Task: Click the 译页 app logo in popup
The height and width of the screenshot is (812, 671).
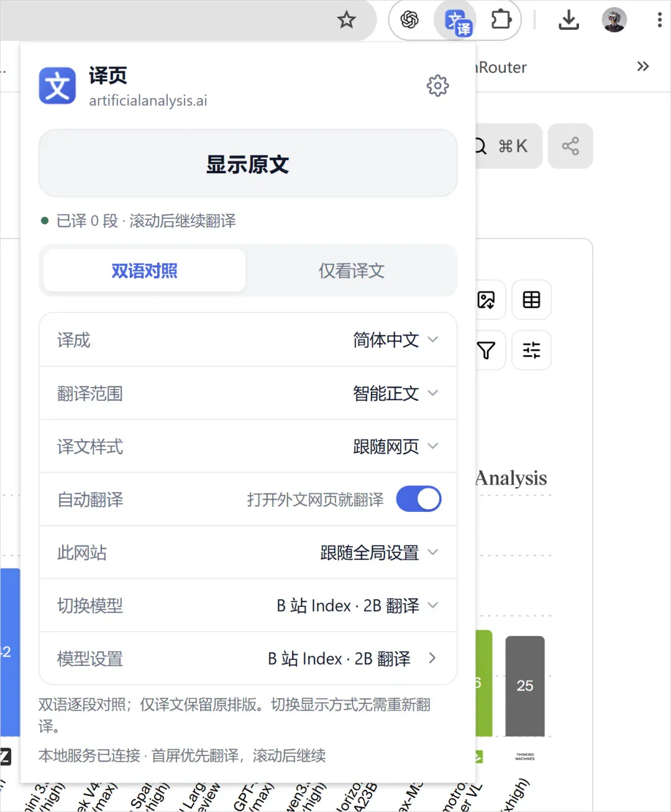Action: (57, 86)
